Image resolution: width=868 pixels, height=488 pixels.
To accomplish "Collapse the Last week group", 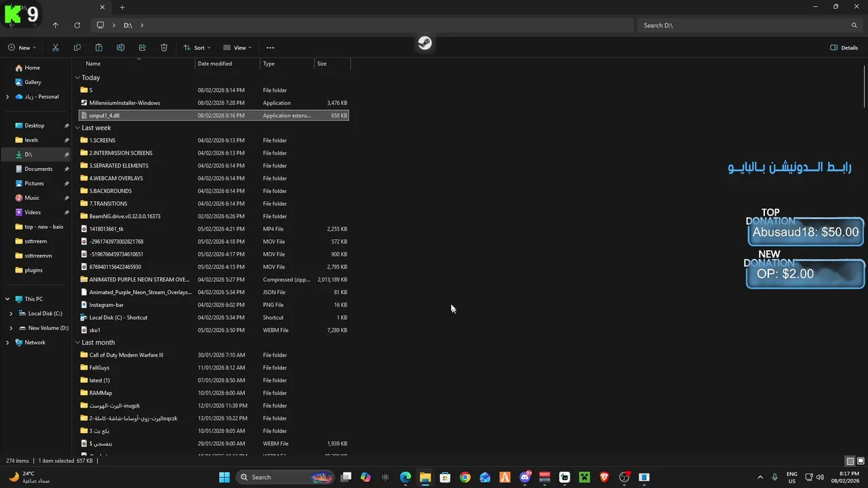I will point(77,128).
